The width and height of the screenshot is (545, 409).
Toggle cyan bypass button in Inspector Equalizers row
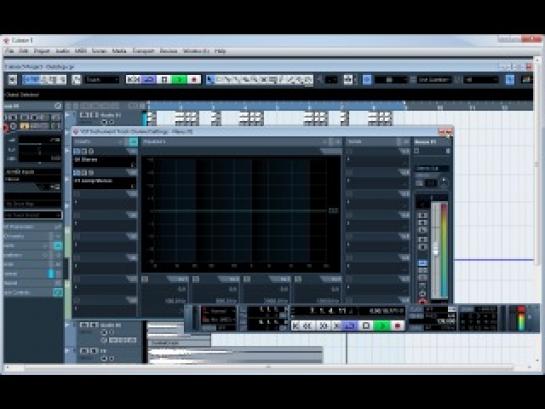point(58,246)
